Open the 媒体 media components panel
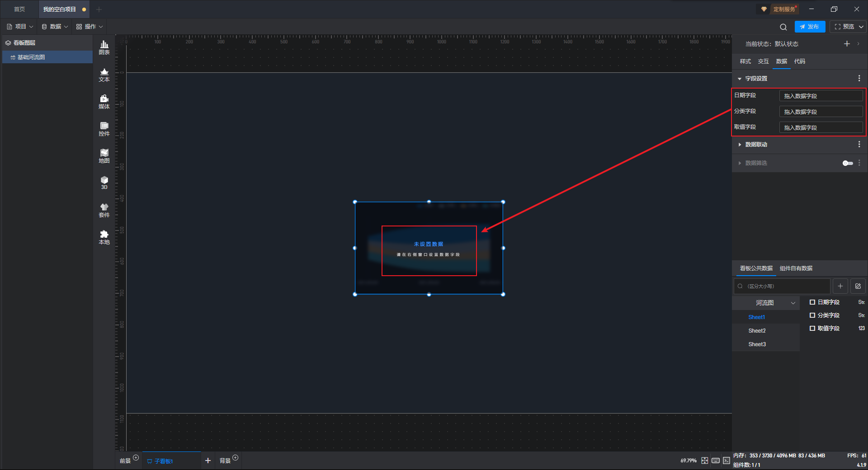Viewport: 868px width, 470px height. [x=104, y=102]
